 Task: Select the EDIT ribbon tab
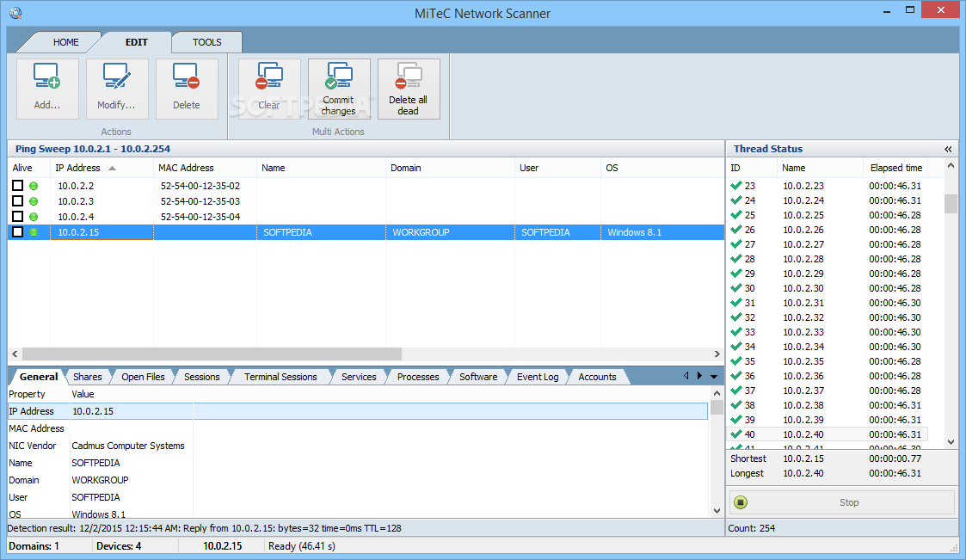click(x=136, y=42)
